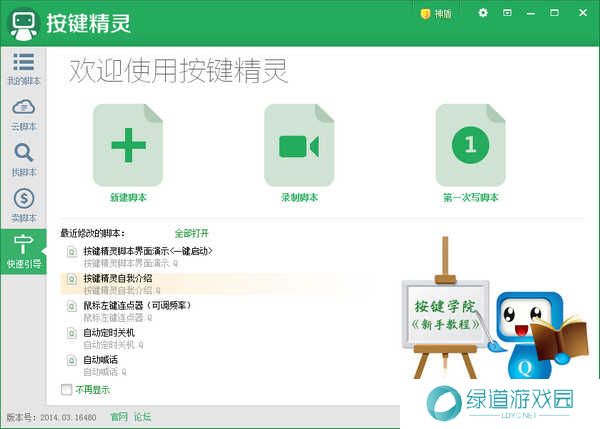Click the settings gear in title bar
Screen dimensions: 600x429
tap(483, 14)
